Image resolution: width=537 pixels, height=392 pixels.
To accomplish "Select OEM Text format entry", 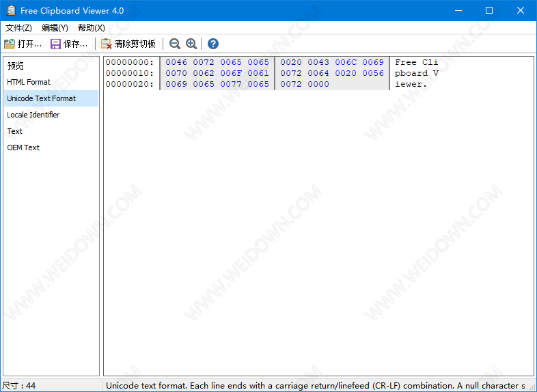I will (x=51, y=148).
